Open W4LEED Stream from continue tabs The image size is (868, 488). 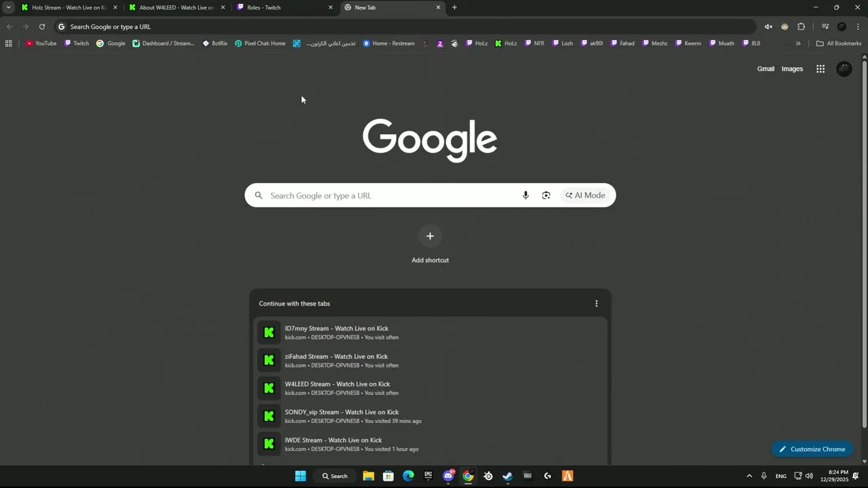tap(430, 388)
